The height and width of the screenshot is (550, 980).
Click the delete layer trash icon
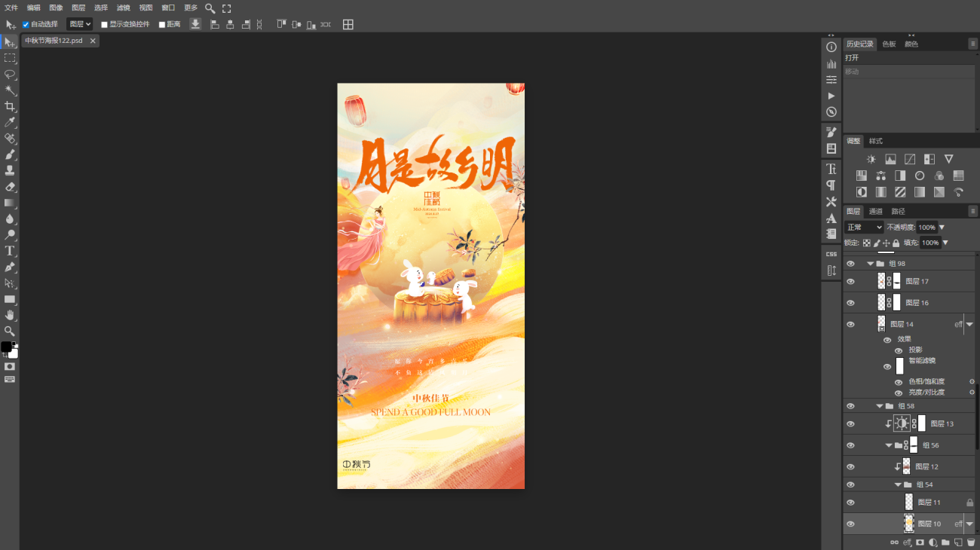(x=971, y=542)
